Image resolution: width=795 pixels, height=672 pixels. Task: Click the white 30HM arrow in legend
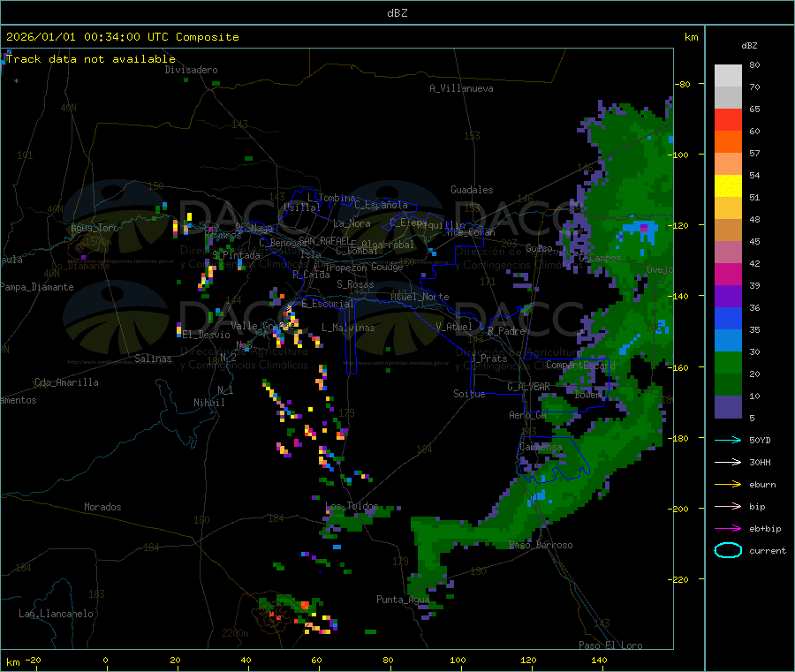click(728, 462)
